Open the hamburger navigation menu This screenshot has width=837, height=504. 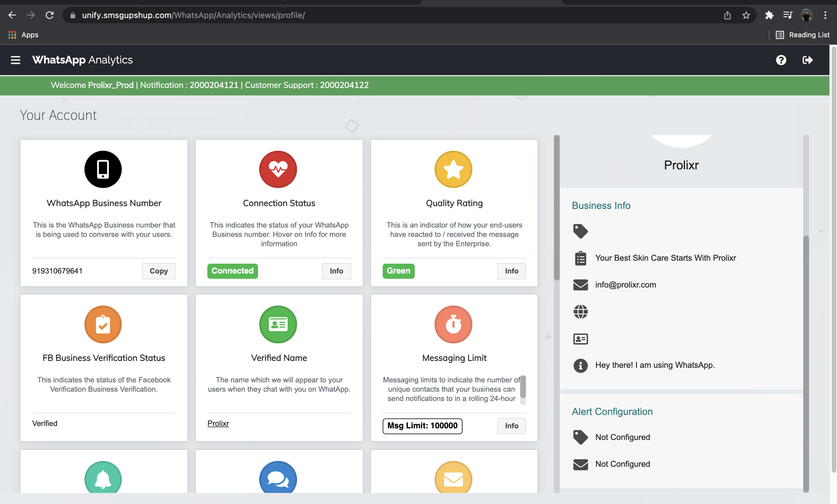coord(15,60)
